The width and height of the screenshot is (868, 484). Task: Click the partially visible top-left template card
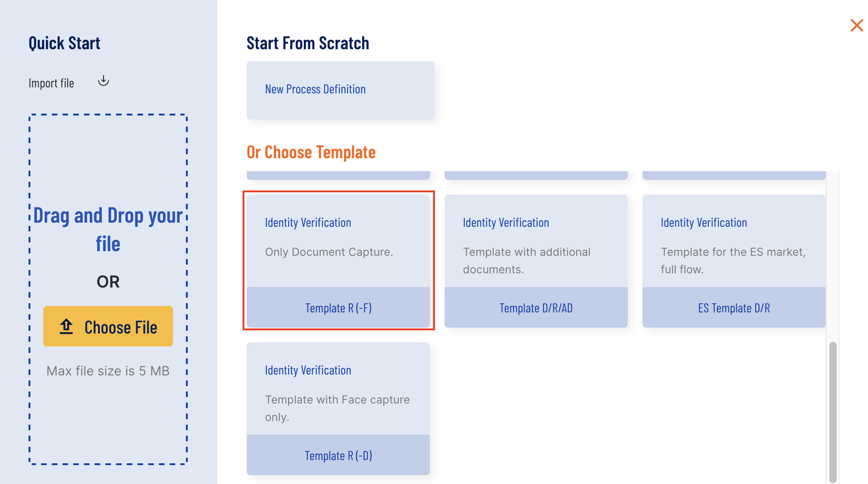point(338,175)
